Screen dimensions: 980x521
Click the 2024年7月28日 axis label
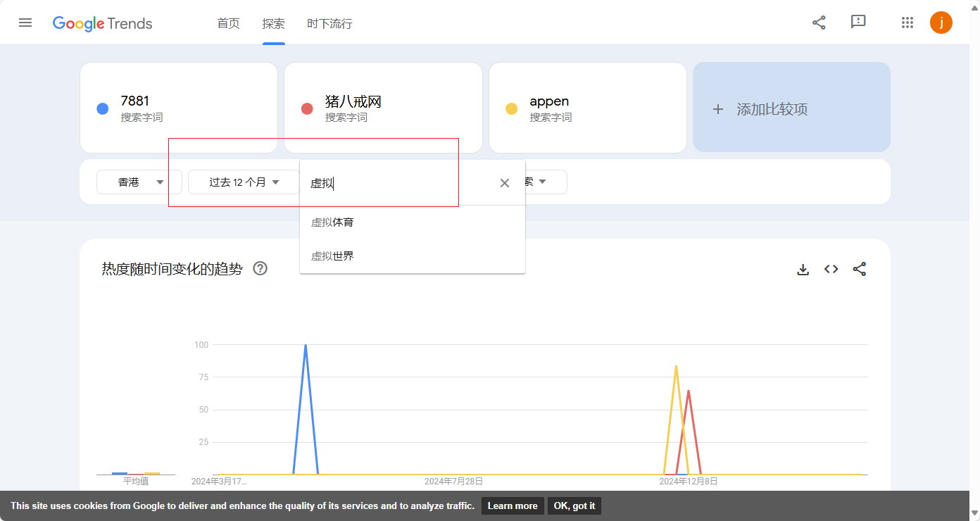pos(453,482)
